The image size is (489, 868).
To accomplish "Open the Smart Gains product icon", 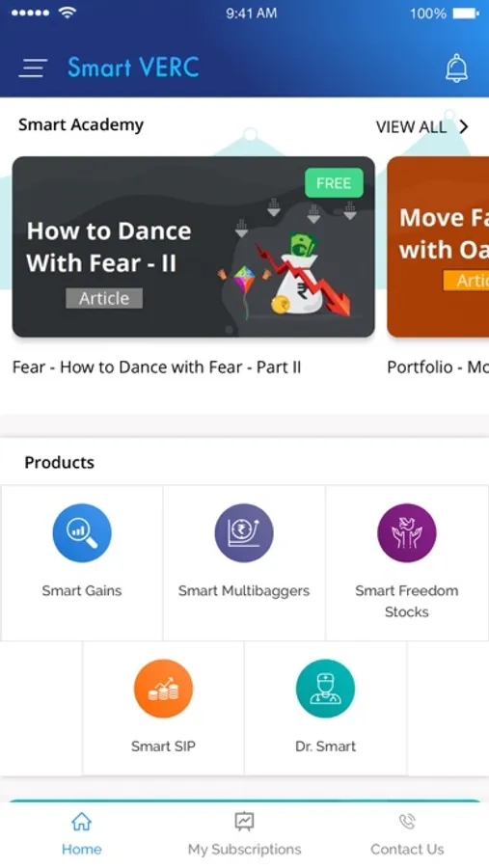I will 82,532.
